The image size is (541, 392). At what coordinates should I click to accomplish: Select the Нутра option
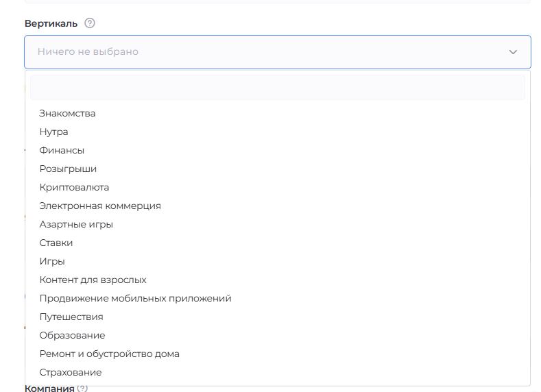coord(53,132)
